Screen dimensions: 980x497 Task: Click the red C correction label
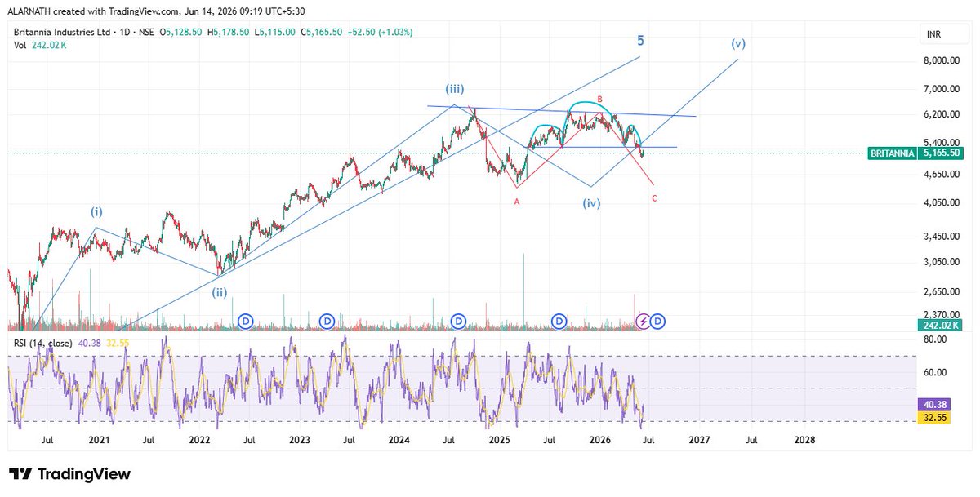pos(655,198)
